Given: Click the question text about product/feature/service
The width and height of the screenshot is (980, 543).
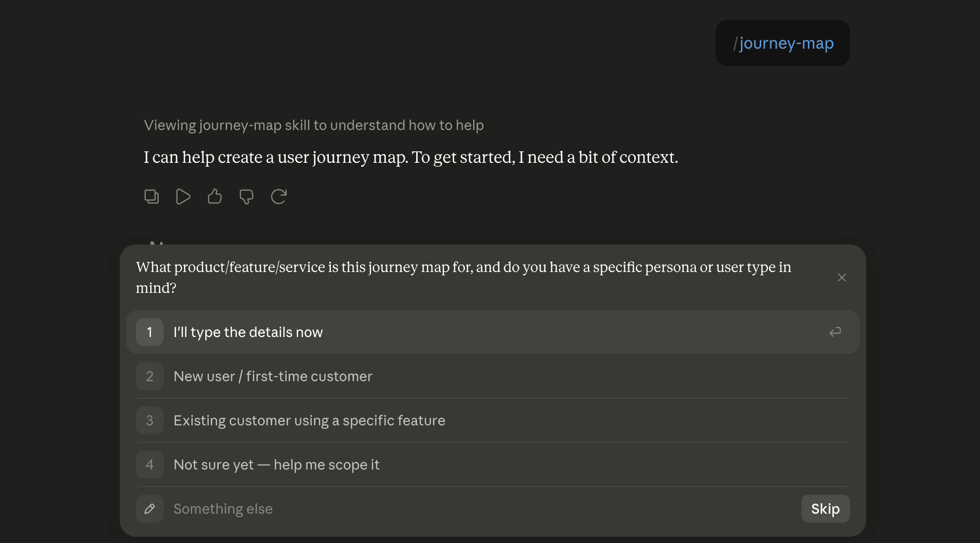Looking at the screenshot, I should click(463, 277).
